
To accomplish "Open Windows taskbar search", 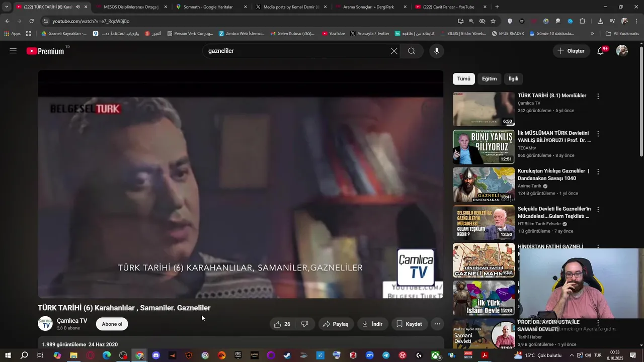I will click(24, 355).
